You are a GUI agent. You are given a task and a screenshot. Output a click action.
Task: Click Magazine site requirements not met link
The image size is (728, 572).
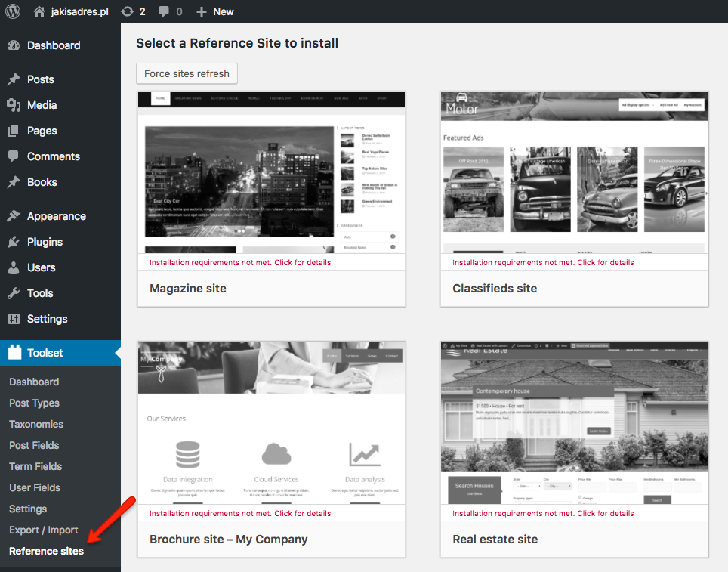240,262
